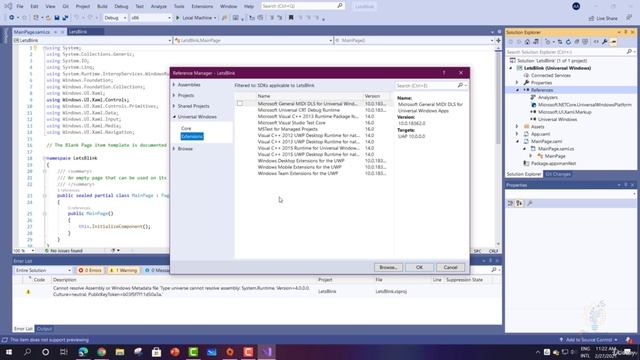Toggle 1 Warning filter in Error List
Screen dimensions: 640x360
pos(123,270)
